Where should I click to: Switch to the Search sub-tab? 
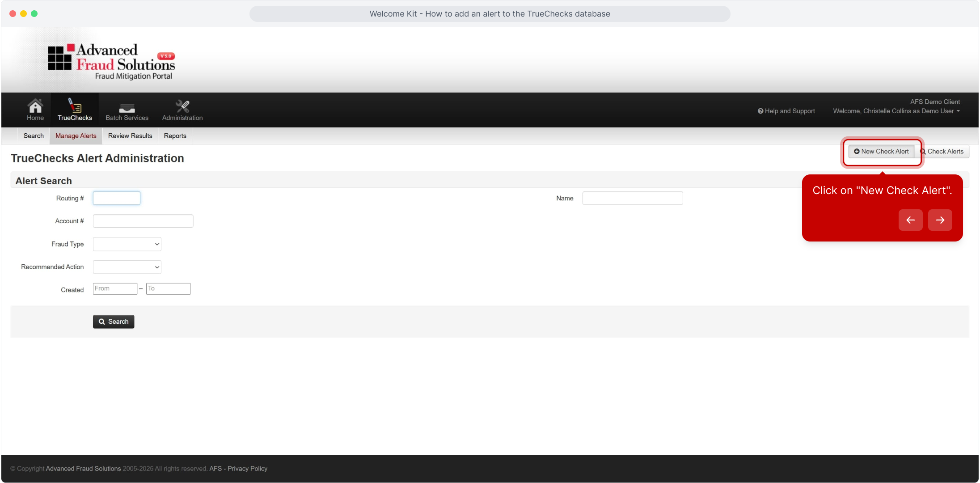[34, 136]
